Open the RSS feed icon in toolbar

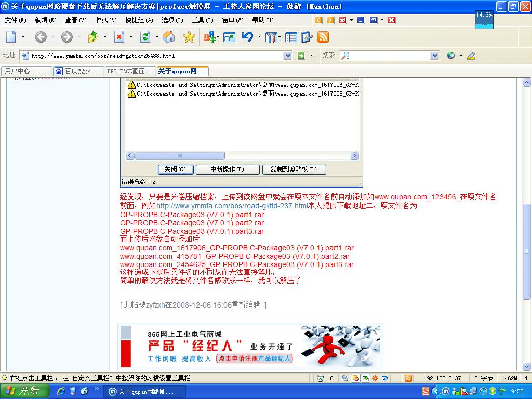(323, 37)
